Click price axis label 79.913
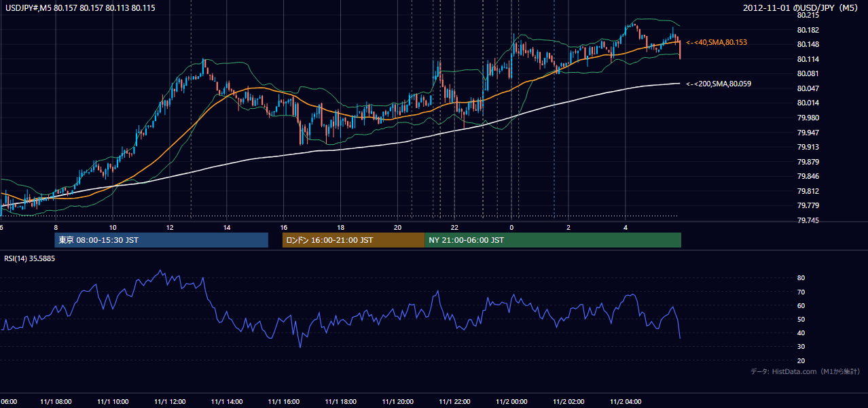Viewport: 868px width, 408px height. click(x=808, y=147)
